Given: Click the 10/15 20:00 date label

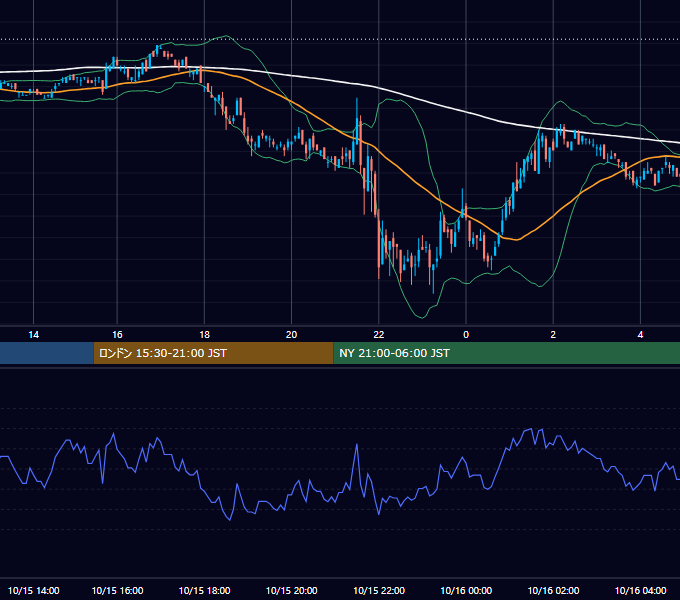Looking at the screenshot, I should point(291,590).
